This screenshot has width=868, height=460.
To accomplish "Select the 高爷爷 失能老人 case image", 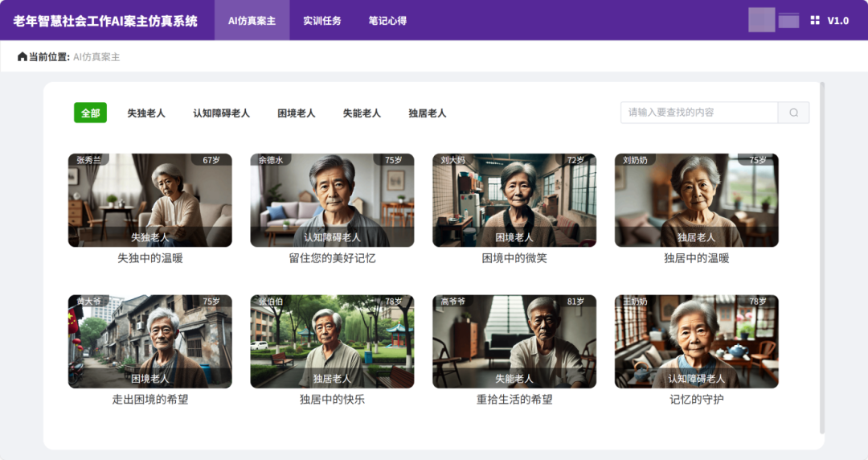I will [514, 341].
